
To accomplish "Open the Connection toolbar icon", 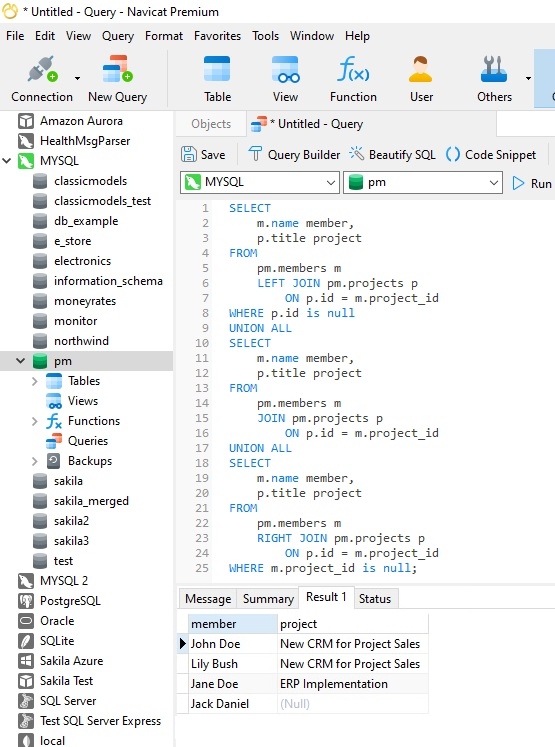I will coord(42,70).
